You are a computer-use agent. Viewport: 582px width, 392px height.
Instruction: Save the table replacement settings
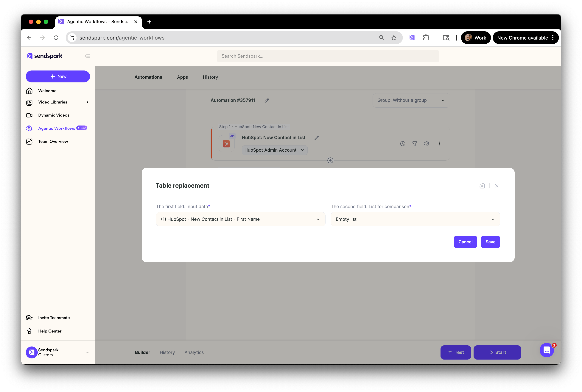click(490, 242)
